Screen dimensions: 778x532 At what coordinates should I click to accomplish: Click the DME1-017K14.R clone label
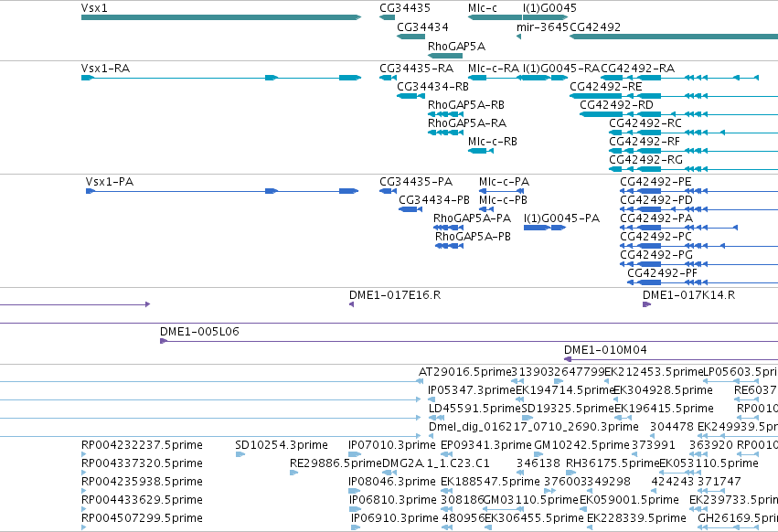tap(688, 294)
